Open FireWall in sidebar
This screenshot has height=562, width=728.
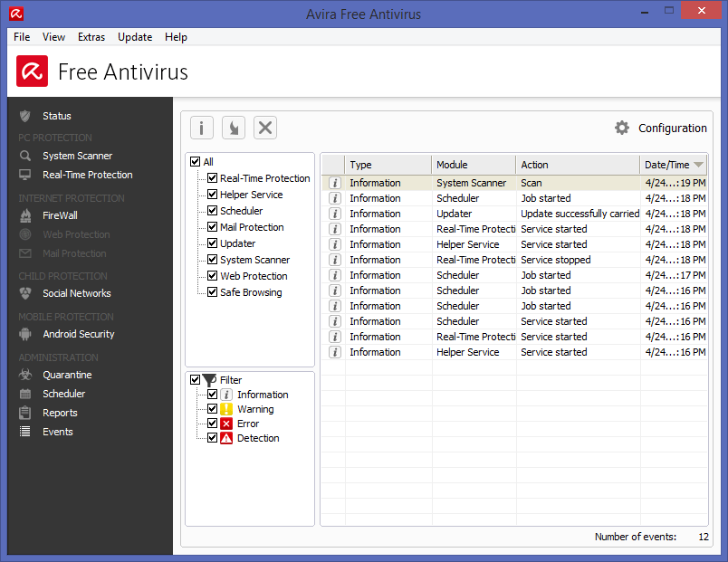60,215
